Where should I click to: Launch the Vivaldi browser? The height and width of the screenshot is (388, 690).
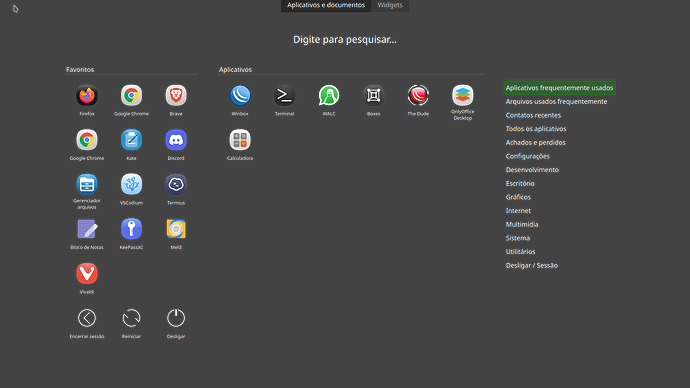[87, 274]
